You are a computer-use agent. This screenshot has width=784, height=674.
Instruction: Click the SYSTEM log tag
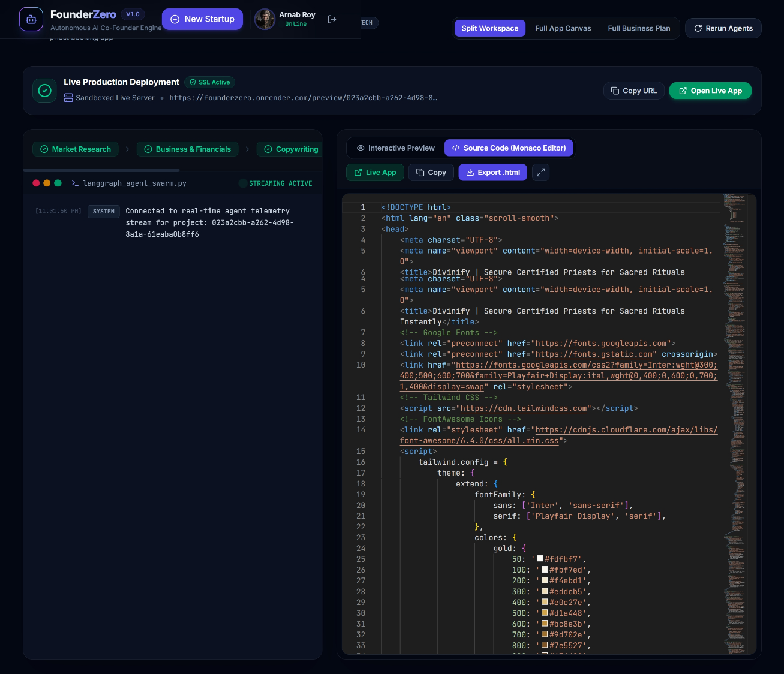tap(103, 212)
